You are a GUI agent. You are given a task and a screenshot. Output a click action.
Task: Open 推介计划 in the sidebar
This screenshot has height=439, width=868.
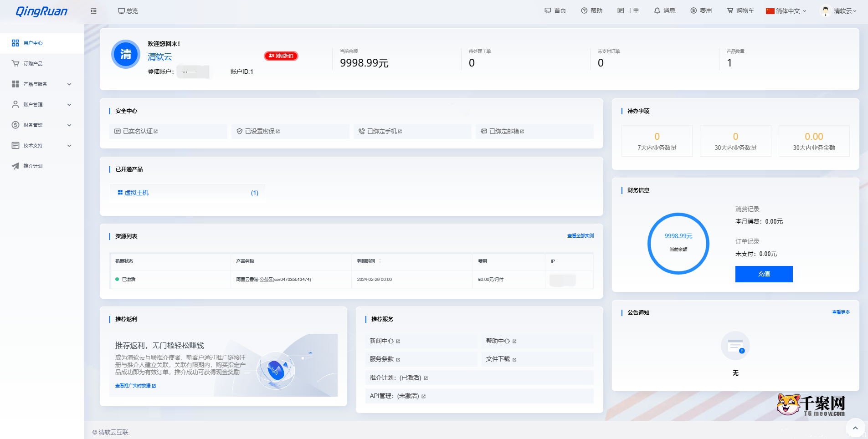pos(42,166)
